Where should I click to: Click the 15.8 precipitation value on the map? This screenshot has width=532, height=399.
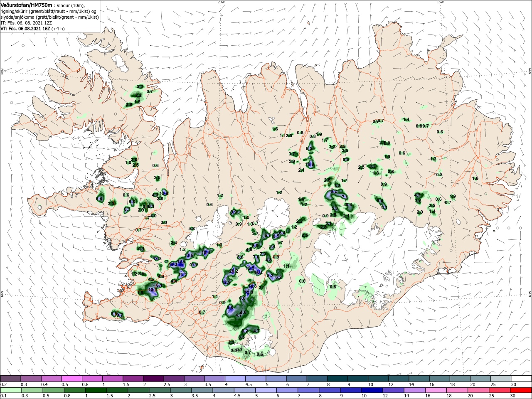249,292
